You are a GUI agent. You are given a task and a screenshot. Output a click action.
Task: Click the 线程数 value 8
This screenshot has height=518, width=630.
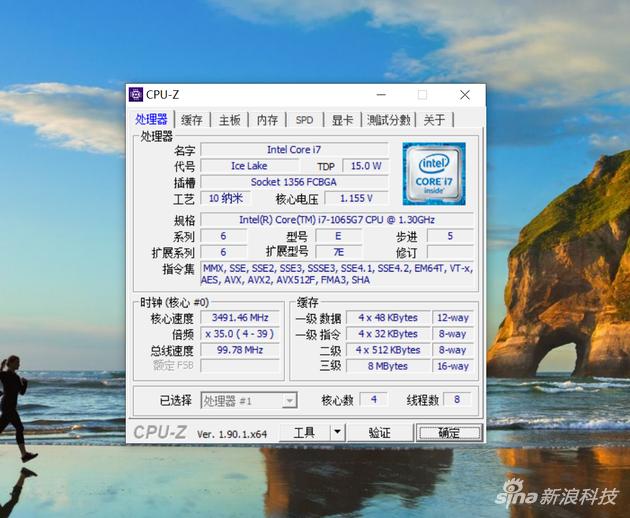coord(457,399)
